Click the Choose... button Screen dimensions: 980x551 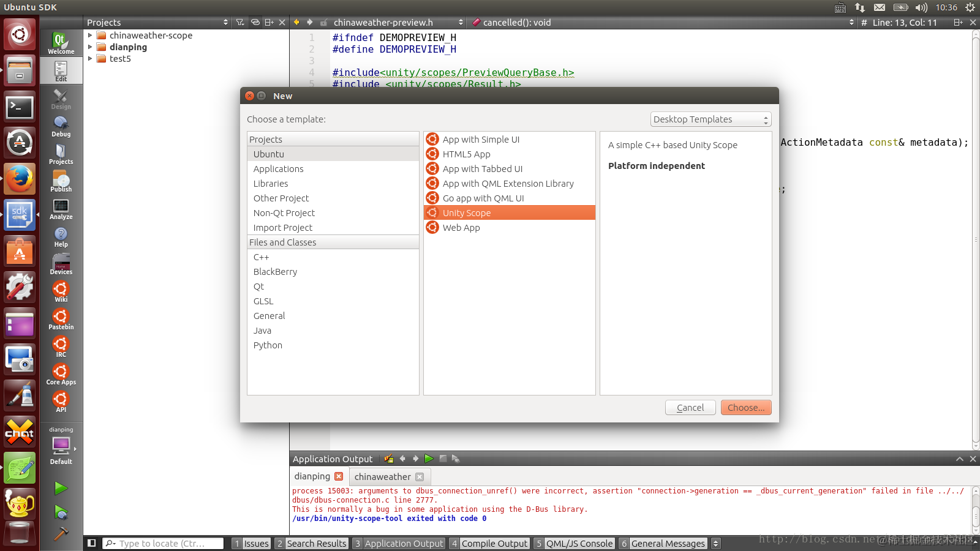pos(745,408)
